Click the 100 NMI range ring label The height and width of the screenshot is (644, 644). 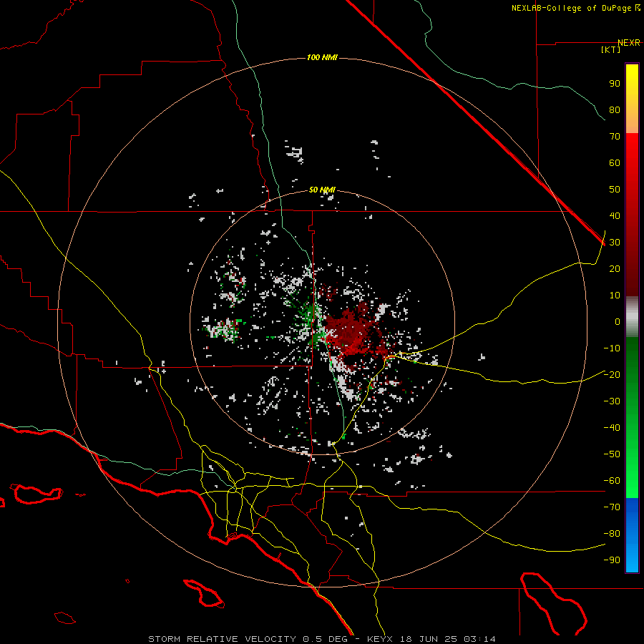point(322,57)
